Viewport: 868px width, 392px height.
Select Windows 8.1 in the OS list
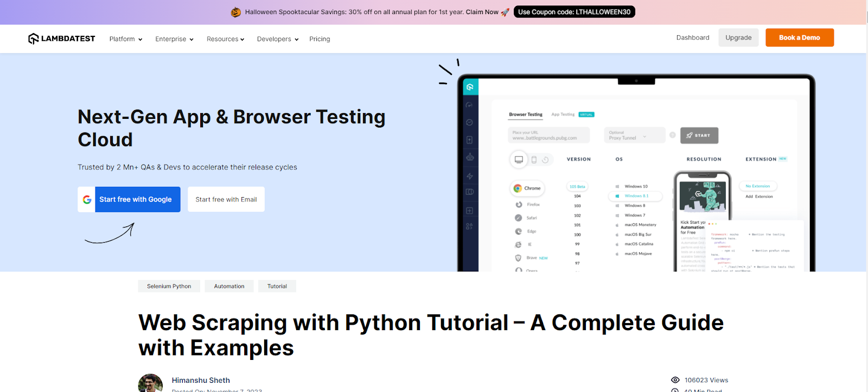(636, 196)
